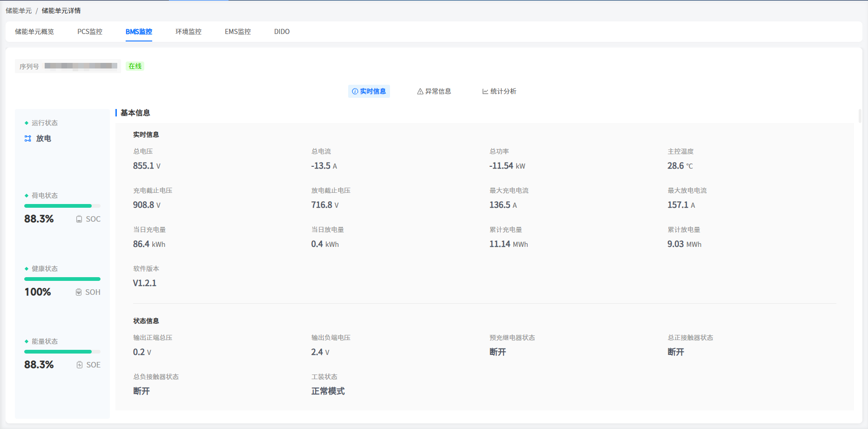The image size is (868, 429).
Task: Go to the DIDO tab
Action: pyautogui.click(x=282, y=32)
